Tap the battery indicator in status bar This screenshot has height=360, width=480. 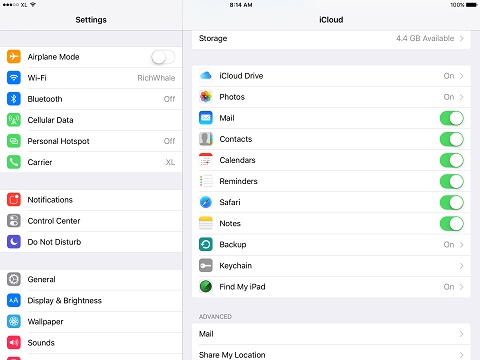[x=472, y=5]
